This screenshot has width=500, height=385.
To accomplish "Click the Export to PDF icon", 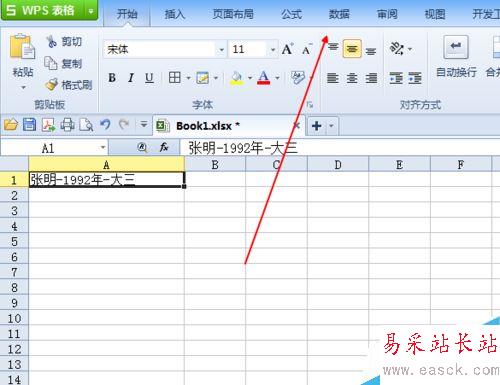I will pos(48,125).
